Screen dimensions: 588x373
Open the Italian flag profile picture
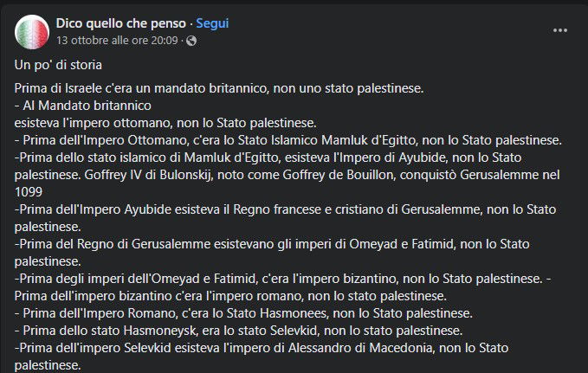coord(32,32)
